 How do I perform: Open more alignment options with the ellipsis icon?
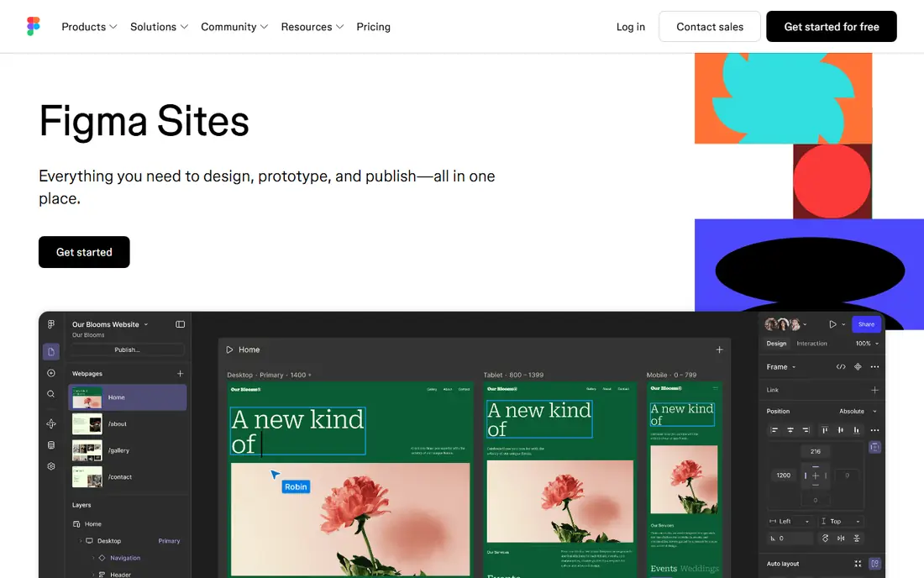point(875,430)
